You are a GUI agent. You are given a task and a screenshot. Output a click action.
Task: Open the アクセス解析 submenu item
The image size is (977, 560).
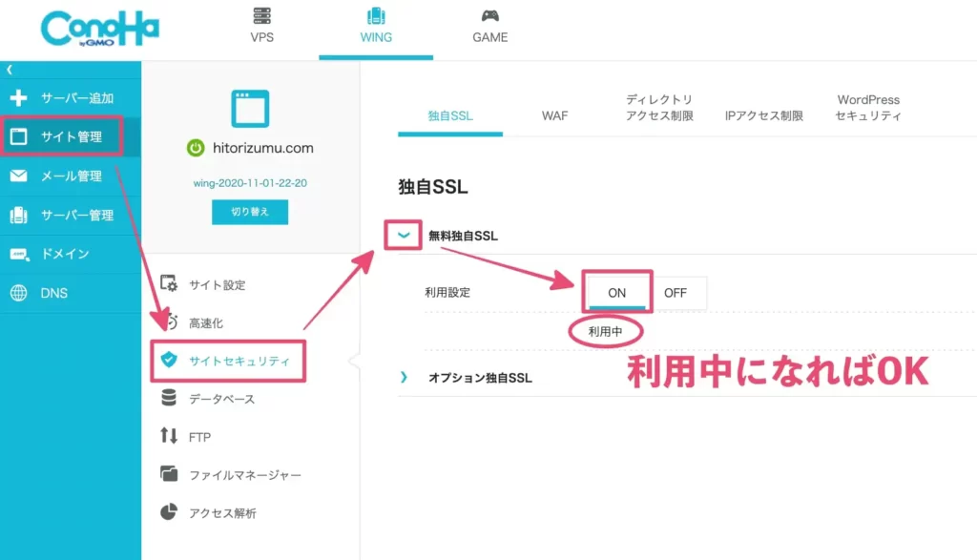(222, 513)
